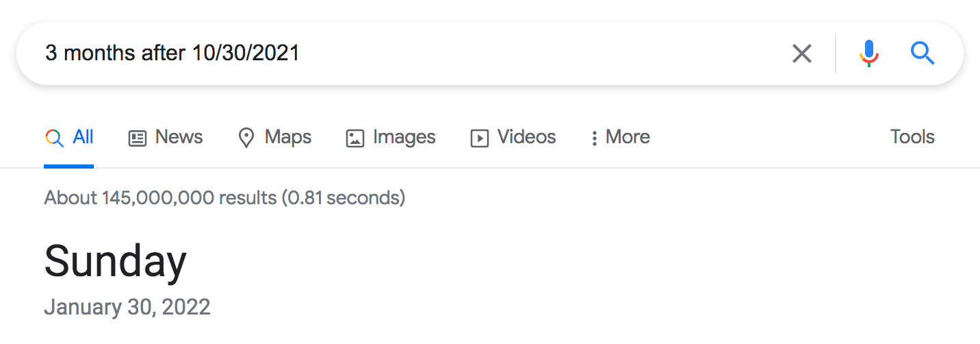
Task: Expand the More search categories menu
Action: (x=628, y=137)
